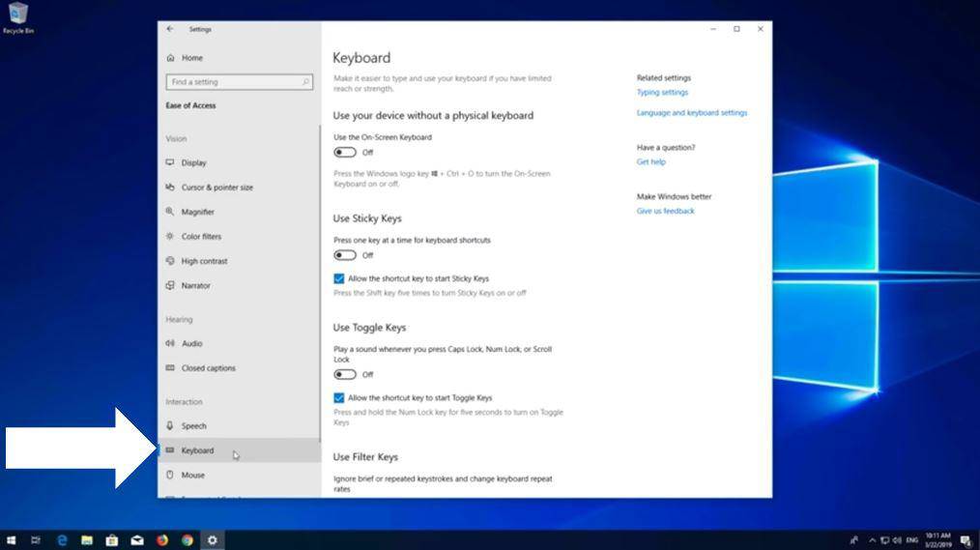Viewport: 980px width, 550px height.
Task: Open Display settings in sidebar
Action: click(x=193, y=163)
